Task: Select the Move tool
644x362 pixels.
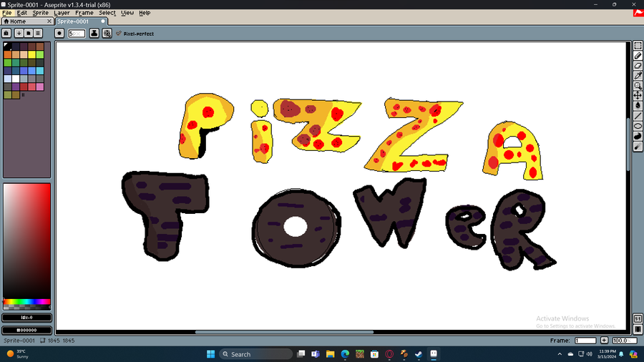Action: point(638,96)
